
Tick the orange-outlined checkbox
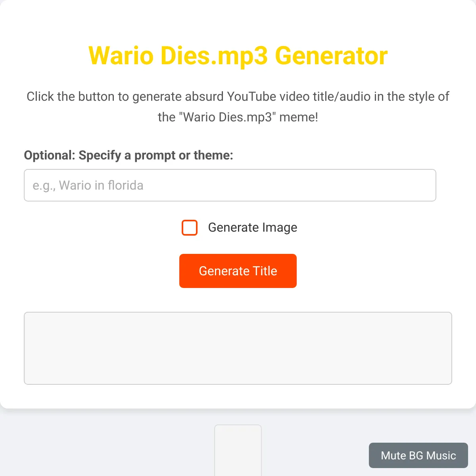(x=190, y=228)
